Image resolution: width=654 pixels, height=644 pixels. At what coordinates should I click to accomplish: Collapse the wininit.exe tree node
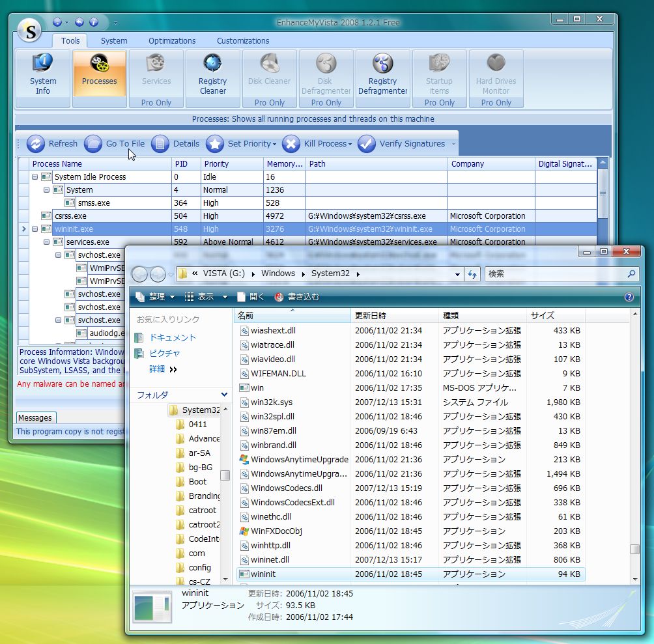[x=35, y=229]
